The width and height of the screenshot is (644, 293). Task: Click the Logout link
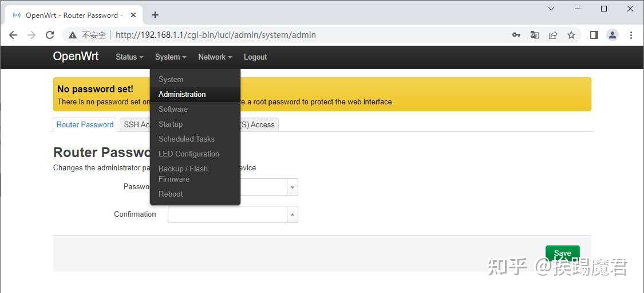click(x=255, y=57)
